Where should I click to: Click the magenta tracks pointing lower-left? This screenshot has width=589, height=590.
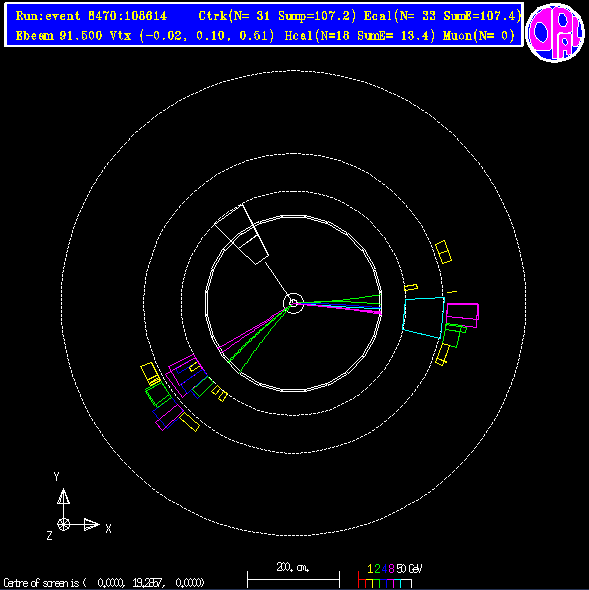(252, 330)
